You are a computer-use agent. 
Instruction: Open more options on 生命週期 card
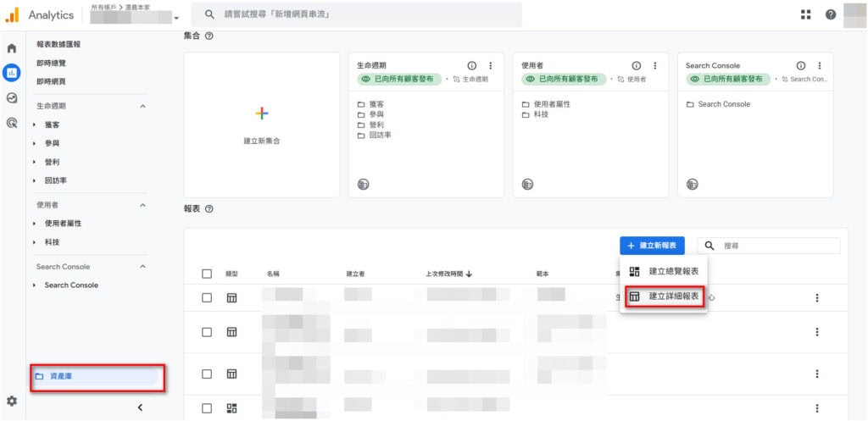490,66
